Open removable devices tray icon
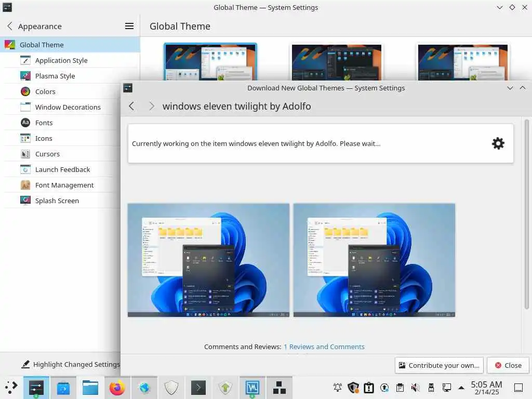The width and height of the screenshot is (532, 399). 431,387
